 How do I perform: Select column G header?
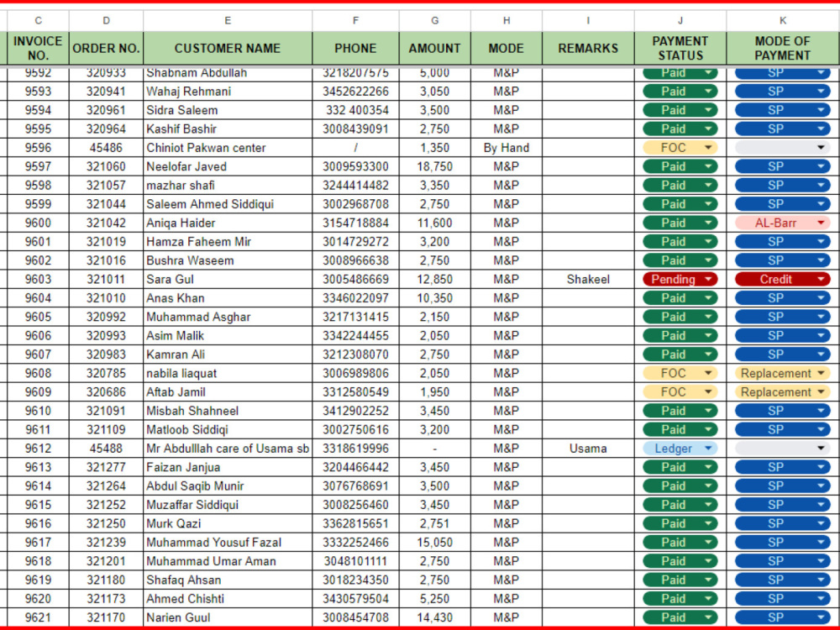click(x=435, y=21)
